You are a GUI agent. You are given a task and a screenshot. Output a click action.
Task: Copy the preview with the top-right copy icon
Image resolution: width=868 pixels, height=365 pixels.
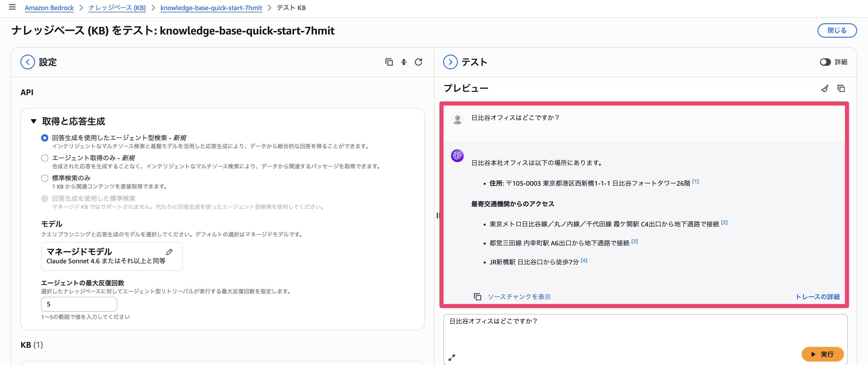pyautogui.click(x=841, y=89)
